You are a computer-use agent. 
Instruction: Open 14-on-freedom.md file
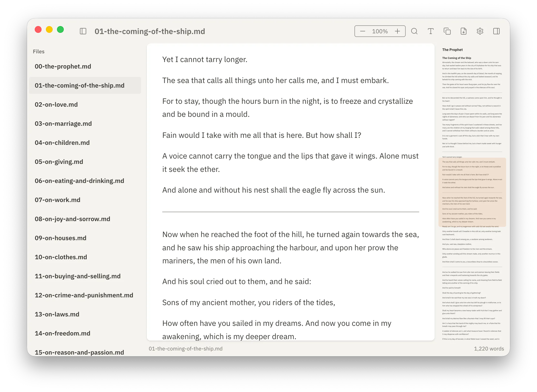pos(85,333)
